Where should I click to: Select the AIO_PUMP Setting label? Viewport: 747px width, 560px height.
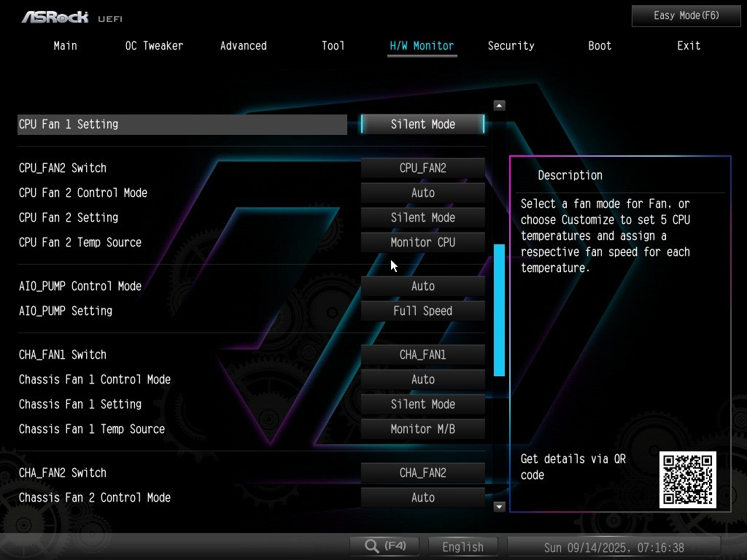pyautogui.click(x=65, y=311)
